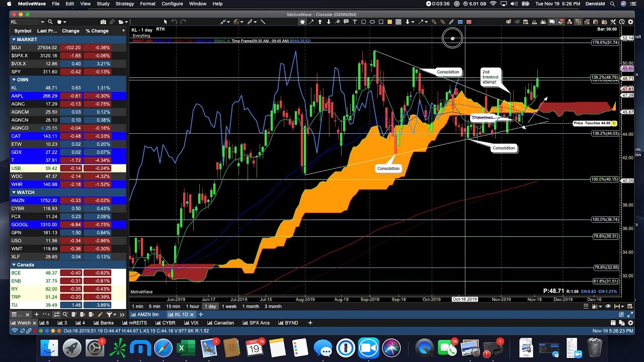Select the down arrow marker tool
The height and width of the screenshot is (362, 644).
click(x=329, y=22)
